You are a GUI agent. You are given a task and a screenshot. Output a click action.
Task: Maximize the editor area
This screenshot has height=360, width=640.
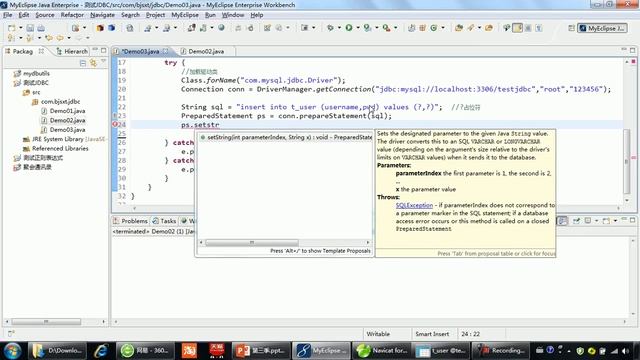pyautogui.click(x=633, y=50)
